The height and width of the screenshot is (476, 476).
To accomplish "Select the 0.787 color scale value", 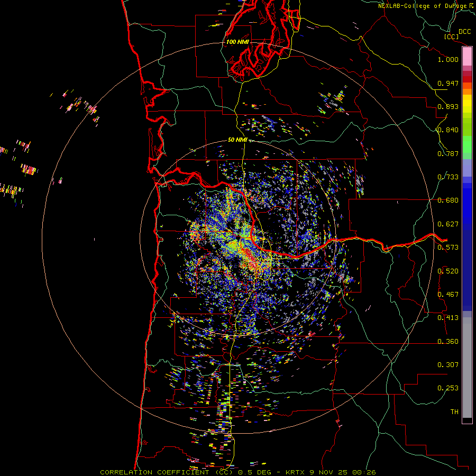I will (x=448, y=153).
